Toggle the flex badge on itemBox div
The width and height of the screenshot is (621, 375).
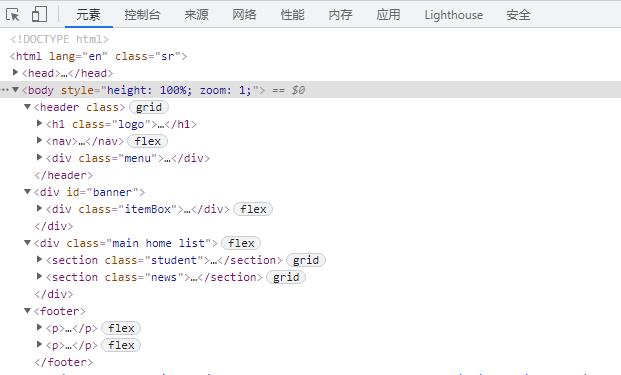(x=253, y=209)
